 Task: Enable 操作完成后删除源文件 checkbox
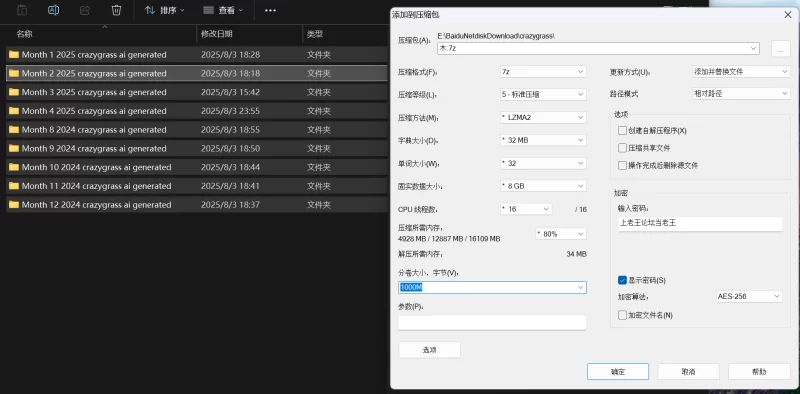click(x=622, y=165)
